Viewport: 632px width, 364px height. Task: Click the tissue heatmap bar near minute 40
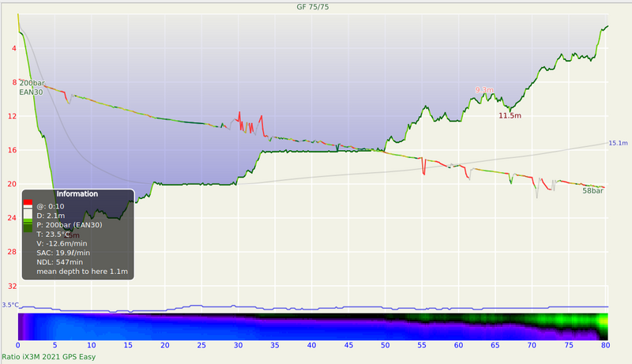[311, 326]
